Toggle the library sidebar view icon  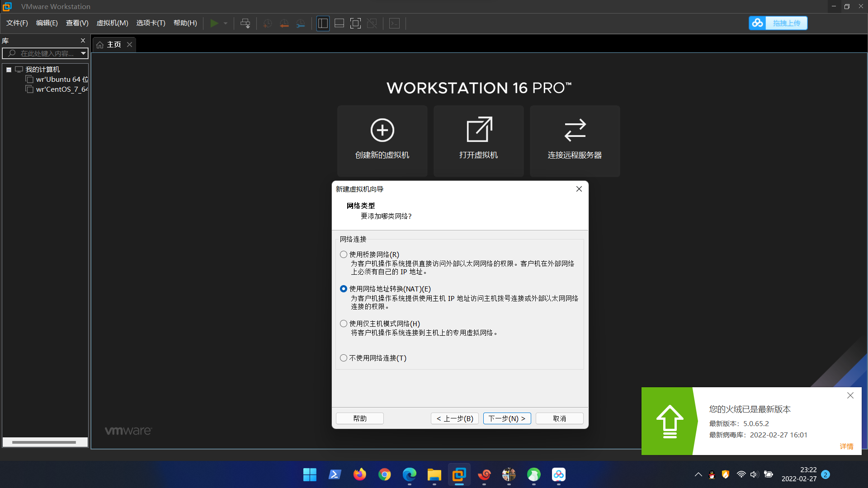coord(323,23)
